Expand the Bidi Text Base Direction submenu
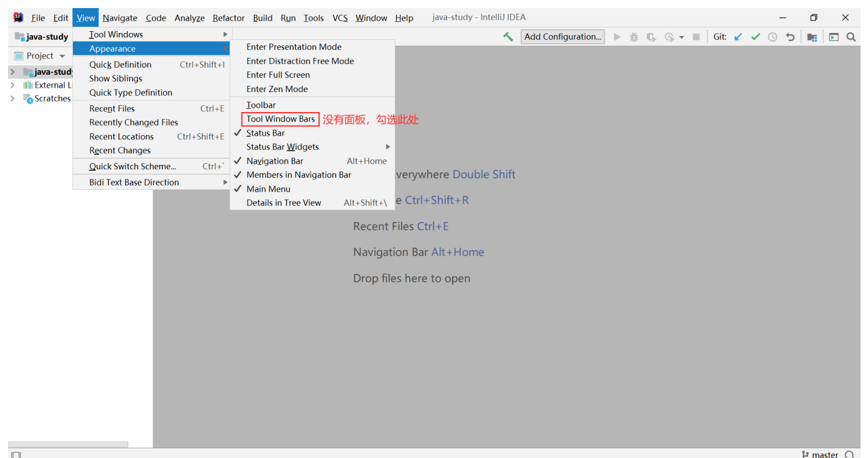This screenshot has height=458, width=868. [x=152, y=182]
